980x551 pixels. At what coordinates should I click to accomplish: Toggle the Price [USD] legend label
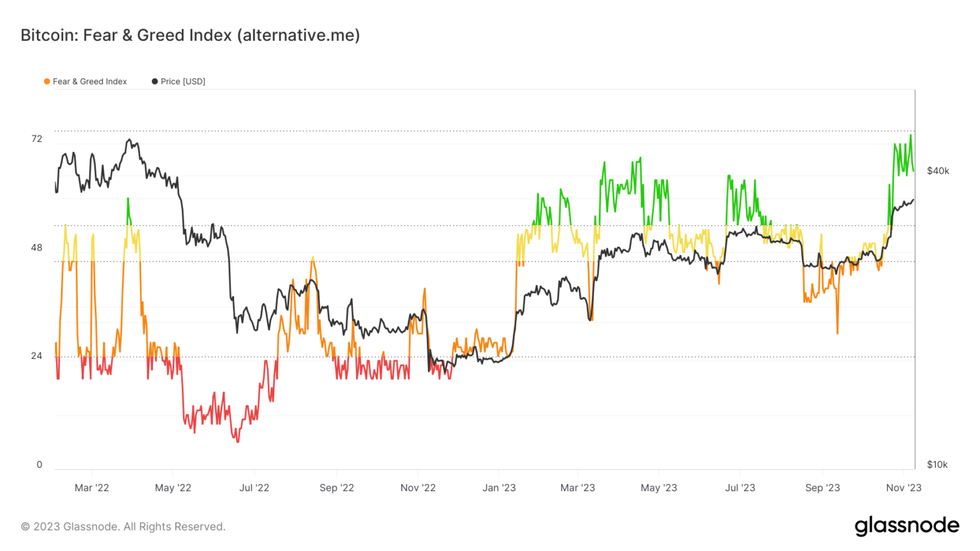point(183,82)
